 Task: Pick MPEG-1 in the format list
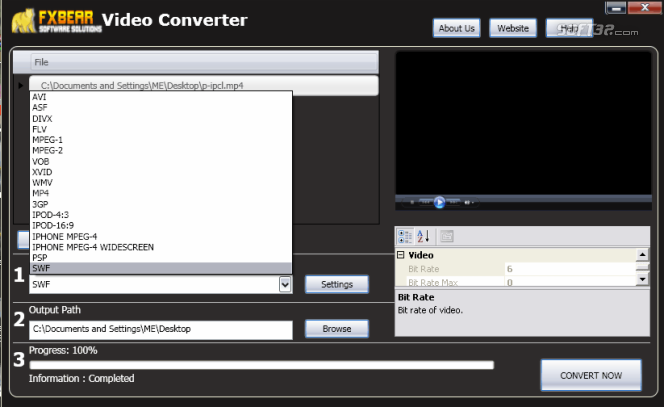pyautogui.click(x=161, y=140)
